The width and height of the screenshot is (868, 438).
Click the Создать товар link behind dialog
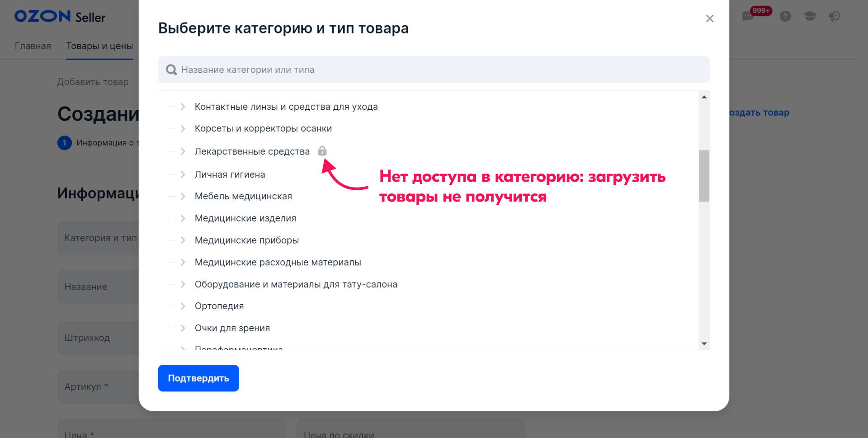759,113
